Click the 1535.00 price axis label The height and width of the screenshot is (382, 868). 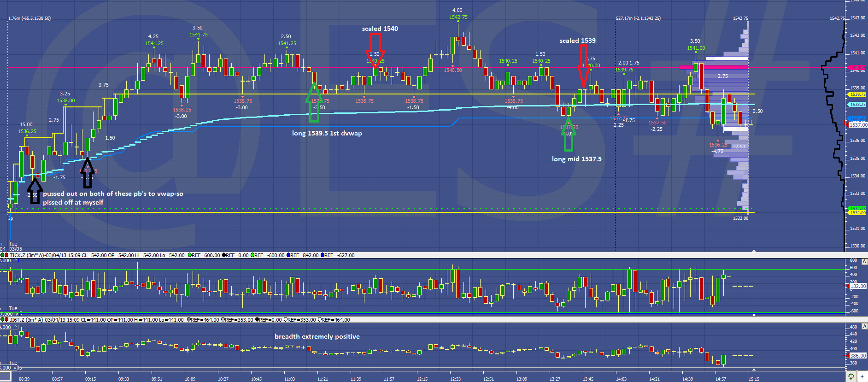click(857, 158)
